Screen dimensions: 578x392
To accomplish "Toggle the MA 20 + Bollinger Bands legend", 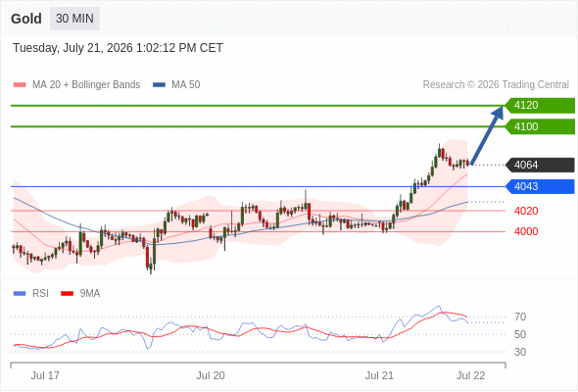I will [76, 85].
